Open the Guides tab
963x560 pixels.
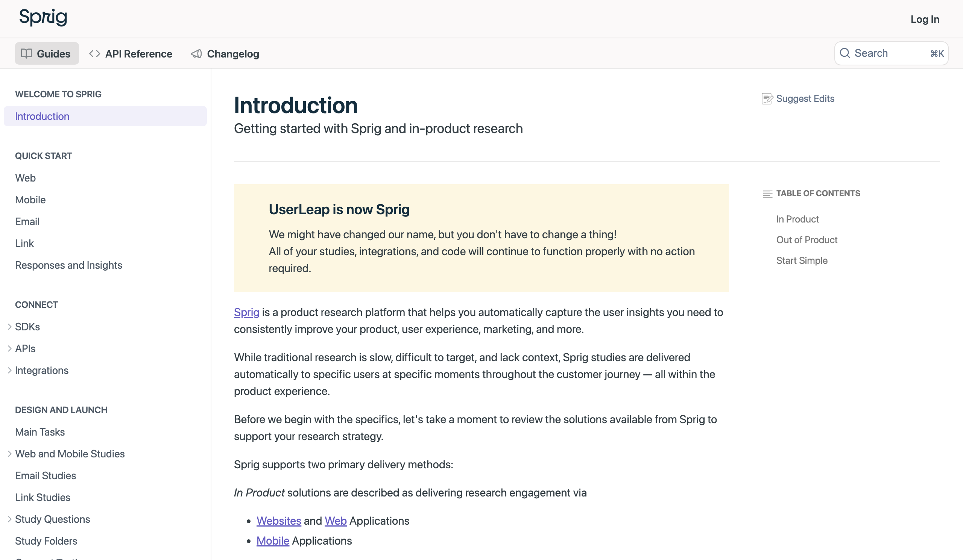(x=47, y=53)
